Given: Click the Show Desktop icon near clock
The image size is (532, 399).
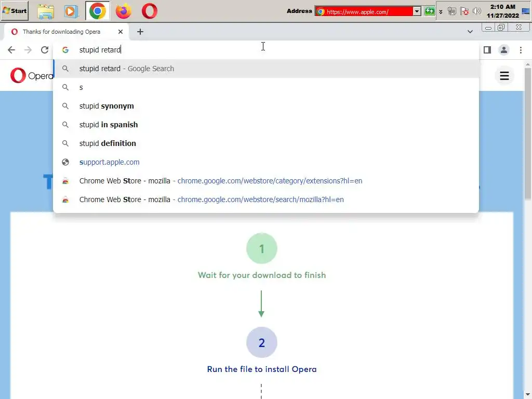Looking at the screenshot, I should 526,11.
